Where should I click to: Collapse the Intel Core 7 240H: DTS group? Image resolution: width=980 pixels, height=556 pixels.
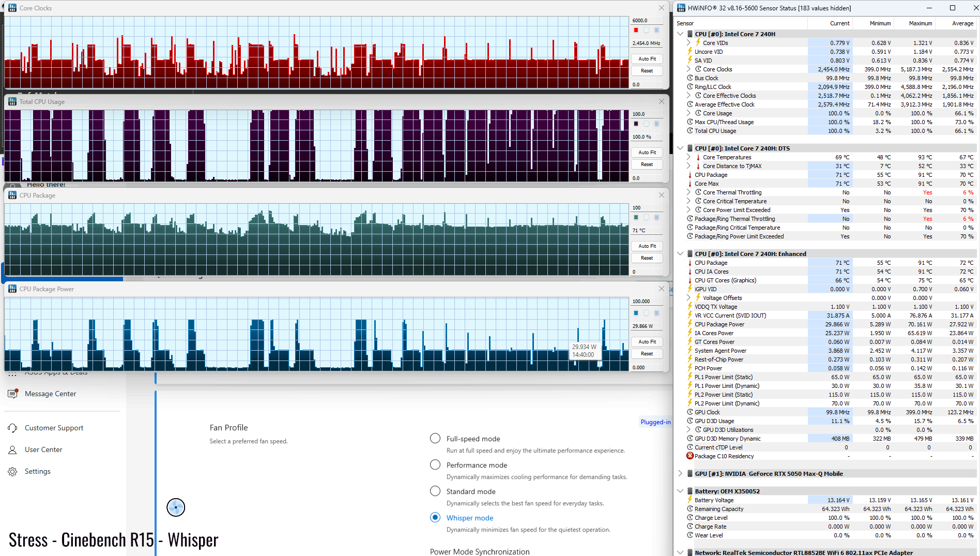681,148
